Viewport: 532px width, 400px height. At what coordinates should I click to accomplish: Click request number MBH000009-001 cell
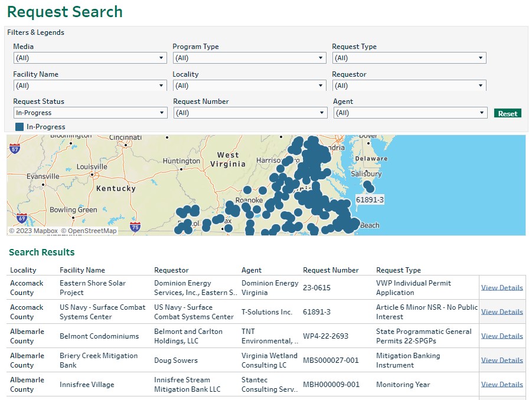coord(331,385)
